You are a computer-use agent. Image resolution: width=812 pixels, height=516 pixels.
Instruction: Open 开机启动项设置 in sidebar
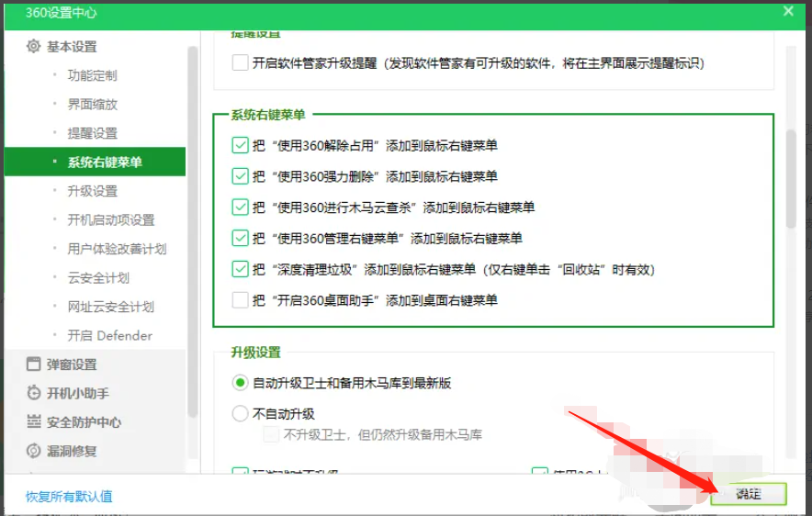[x=110, y=220]
